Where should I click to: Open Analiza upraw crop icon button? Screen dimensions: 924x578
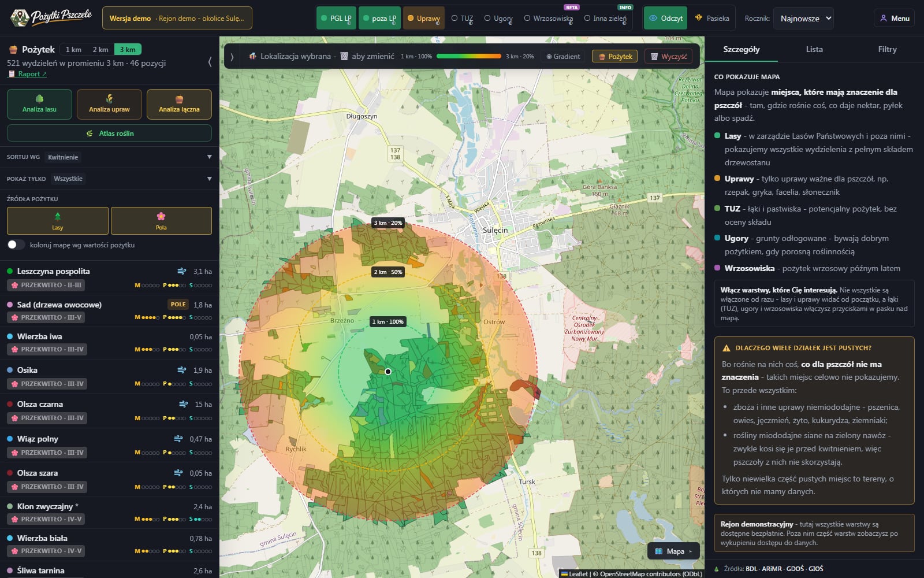(109, 104)
